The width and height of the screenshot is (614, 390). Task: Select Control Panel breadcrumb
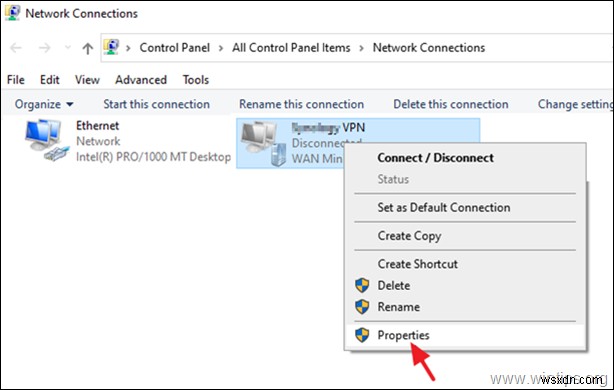click(x=175, y=48)
